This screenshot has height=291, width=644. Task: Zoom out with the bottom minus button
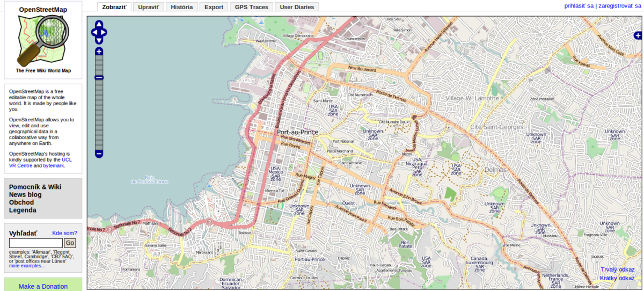(x=99, y=154)
